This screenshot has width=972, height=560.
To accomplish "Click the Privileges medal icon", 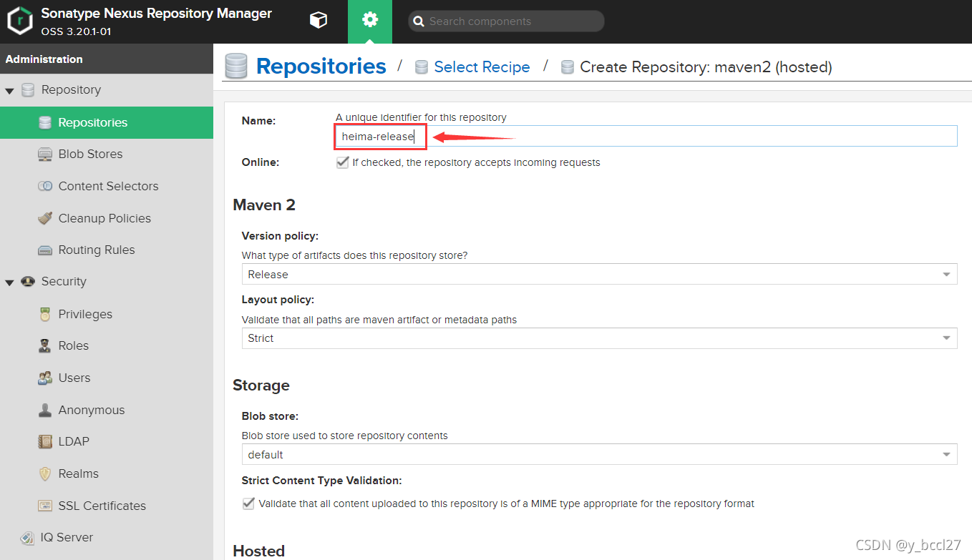I will click(45, 314).
